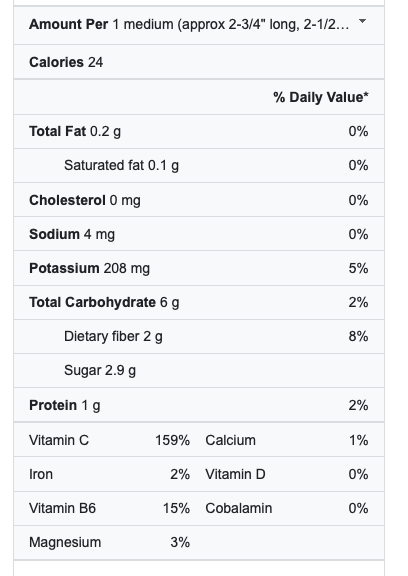The height and width of the screenshot is (576, 408).
Task: Click the Sugar 2.9 g row
Action: click(199, 370)
